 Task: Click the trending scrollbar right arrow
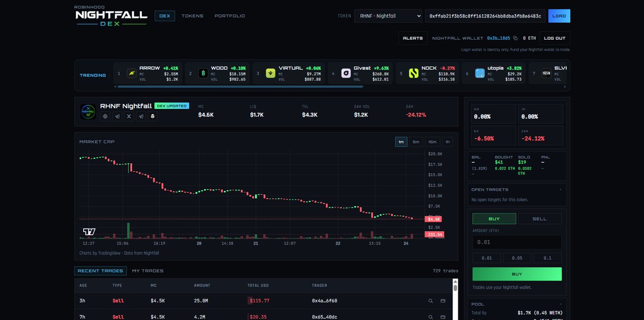[565, 86]
